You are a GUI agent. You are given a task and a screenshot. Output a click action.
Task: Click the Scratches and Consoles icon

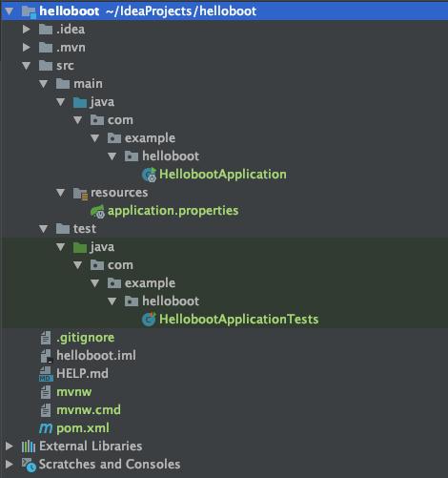click(x=29, y=465)
